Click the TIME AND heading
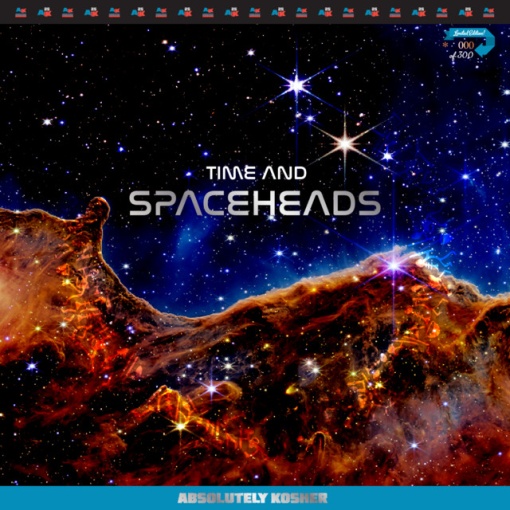Image resolution: width=510 pixels, height=510 pixels. [x=256, y=173]
